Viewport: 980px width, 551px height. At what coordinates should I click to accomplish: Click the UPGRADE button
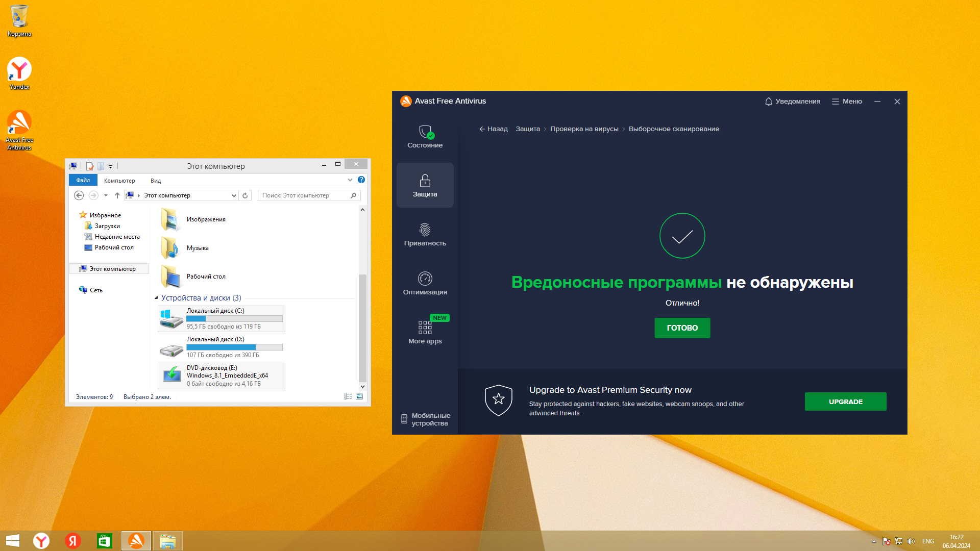click(x=845, y=402)
